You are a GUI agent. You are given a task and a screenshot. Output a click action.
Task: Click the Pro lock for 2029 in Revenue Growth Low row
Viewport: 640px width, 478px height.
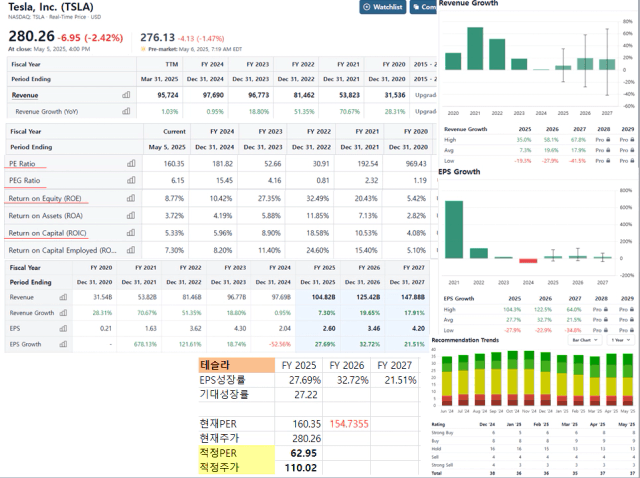click(627, 161)
